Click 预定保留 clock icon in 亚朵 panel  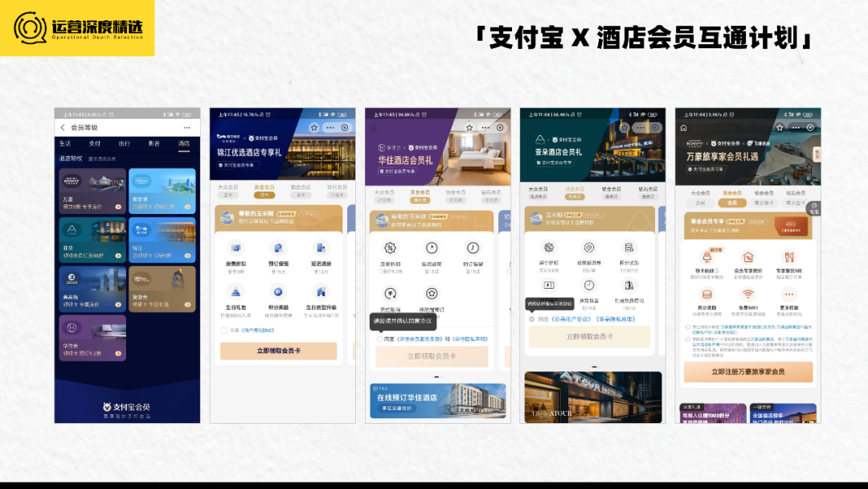pyautogui.click(x=589, y=286)
